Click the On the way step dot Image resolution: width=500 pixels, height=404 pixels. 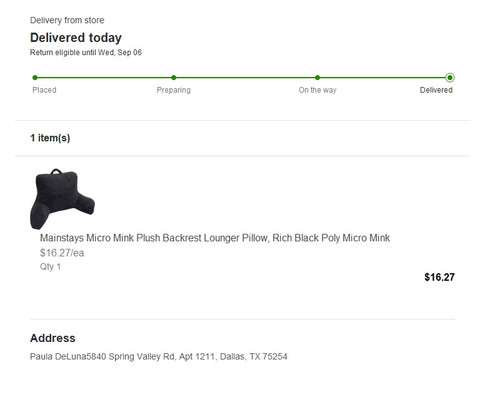coord(317,78)
